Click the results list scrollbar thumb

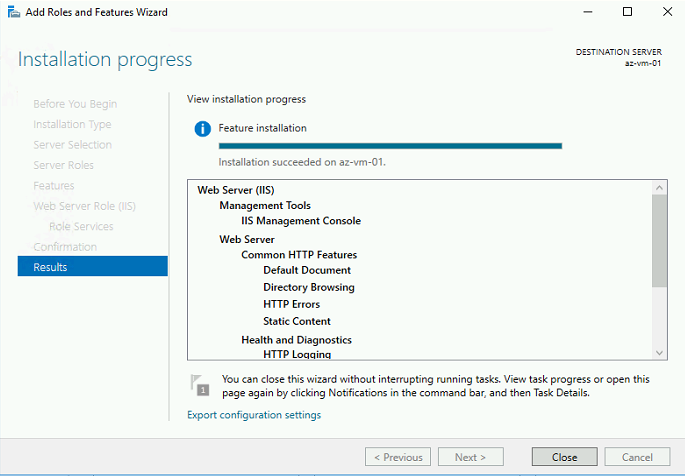pyautogui.click(x=659, y=241)
